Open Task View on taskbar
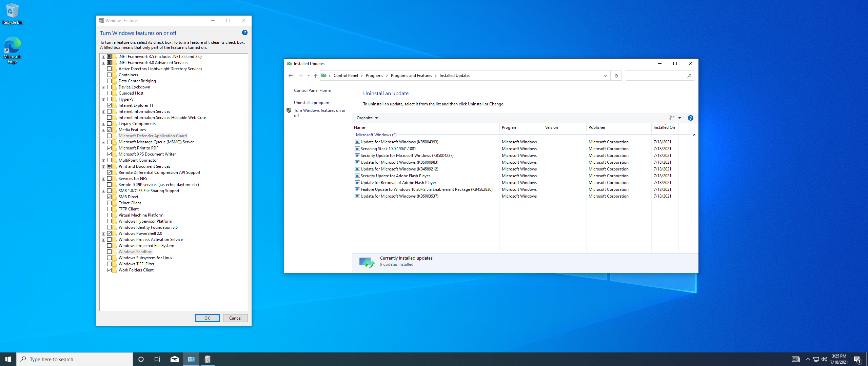This screenshot has height=366, width=868. click(157, 359)
